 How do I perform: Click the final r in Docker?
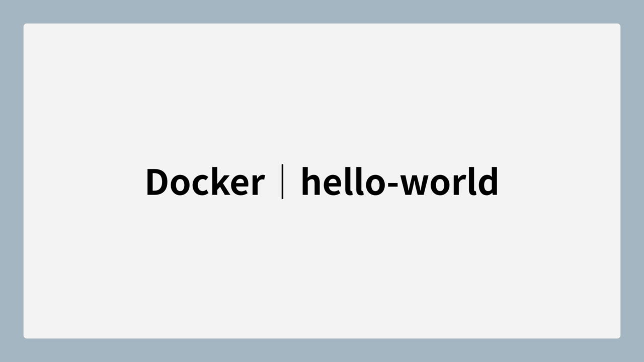pyautogui.click(x=258, y=185)
